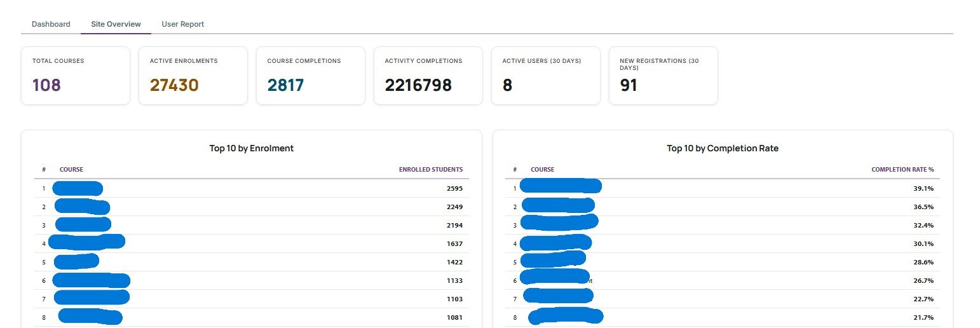
Task: Click enrolment value 2595
Action: click(x=454, y=188)
